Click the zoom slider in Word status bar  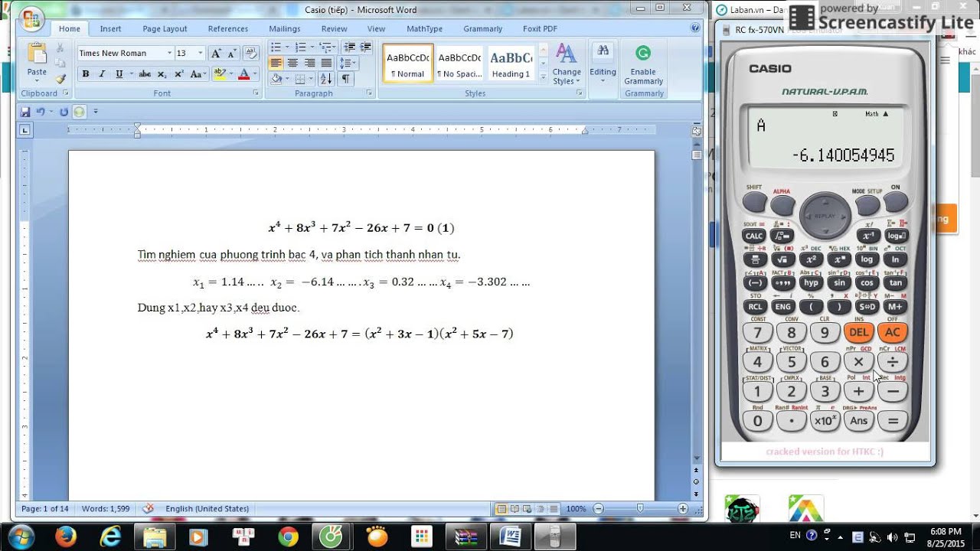pyautogui.click(x=640, y=508)
